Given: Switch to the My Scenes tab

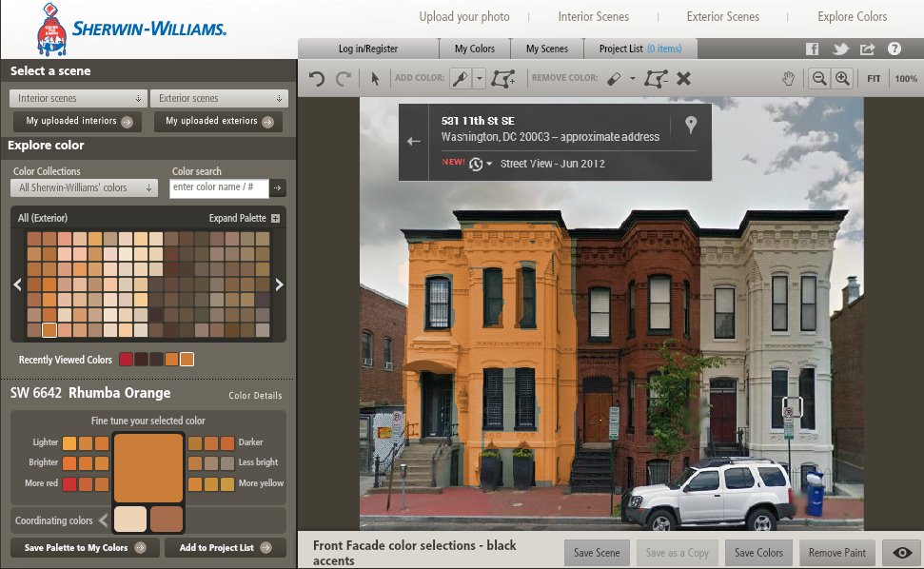Looking at the screenshot, I should tap(547, 48).
